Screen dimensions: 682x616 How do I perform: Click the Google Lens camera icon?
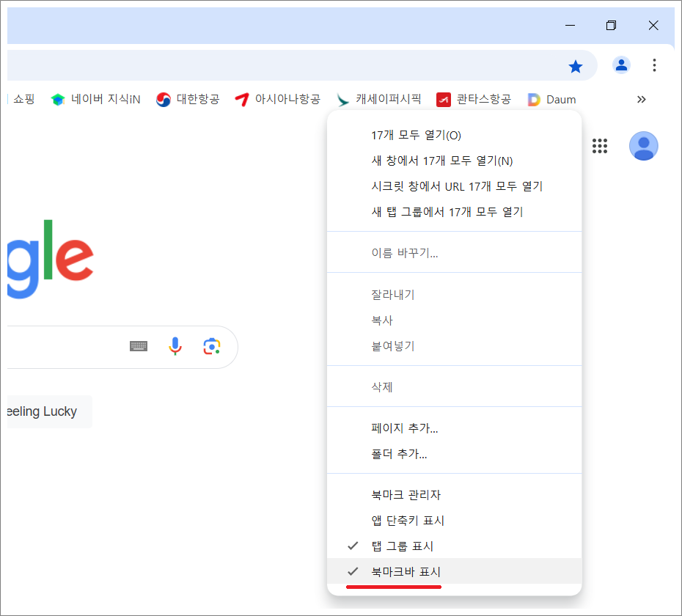212,347
